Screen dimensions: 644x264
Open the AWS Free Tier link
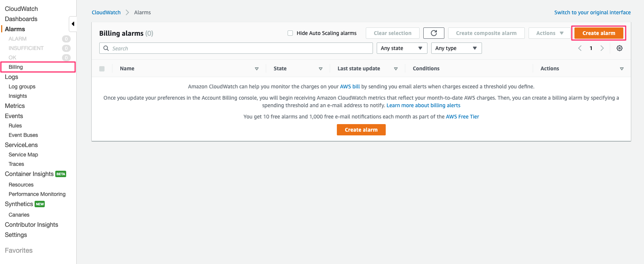click(462, 117)
